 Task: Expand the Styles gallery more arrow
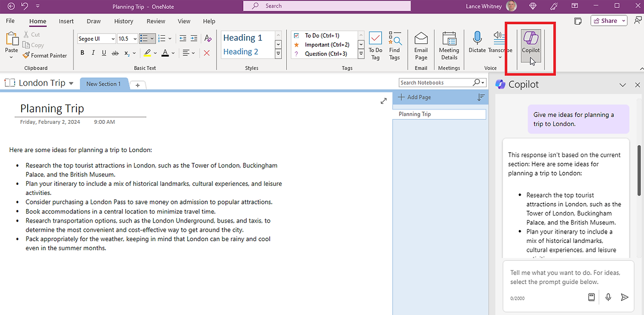coord(278,54)
